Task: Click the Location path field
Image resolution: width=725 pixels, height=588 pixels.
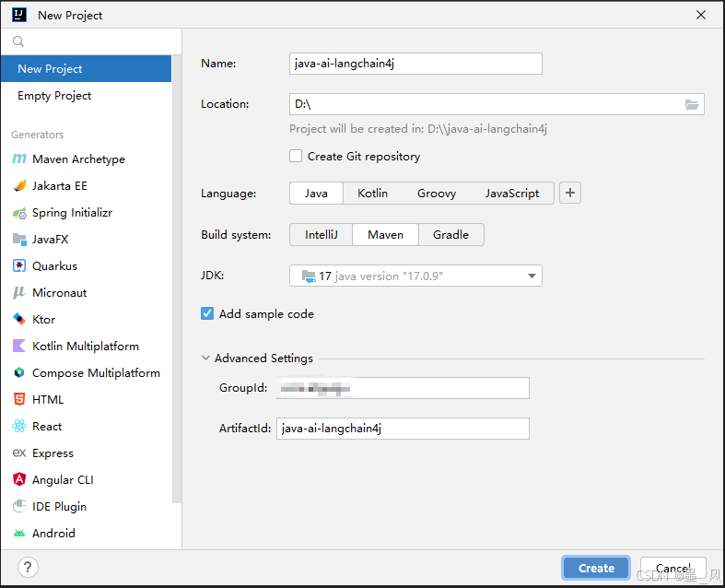Action: (485, 104)
